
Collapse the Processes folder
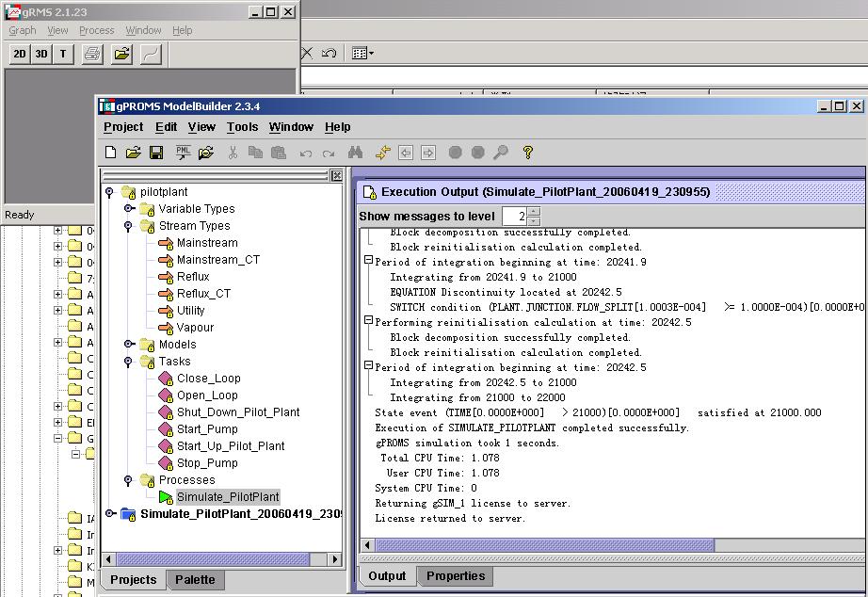pos(128,480)
